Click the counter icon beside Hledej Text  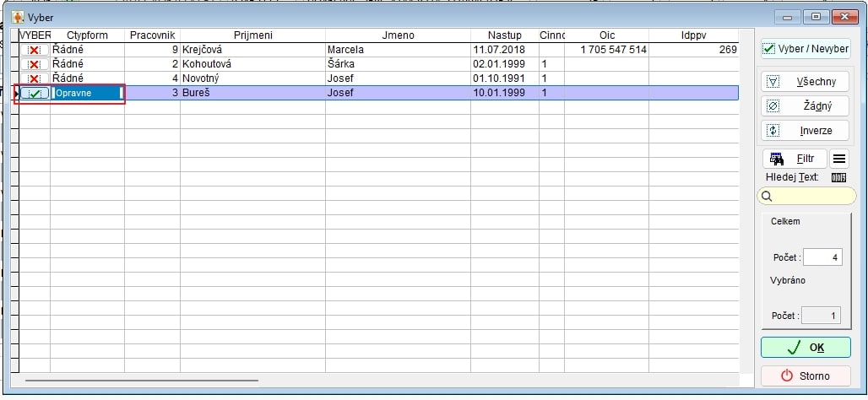[x=838, y=177]
